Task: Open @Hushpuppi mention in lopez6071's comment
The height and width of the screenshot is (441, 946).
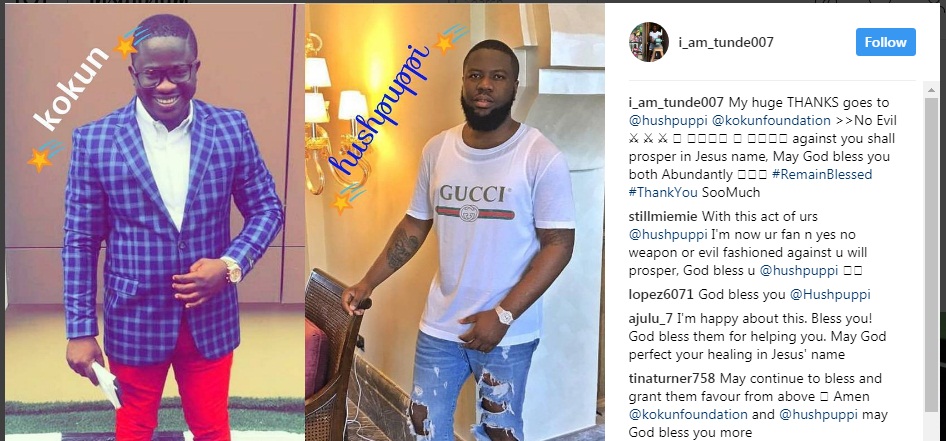Action: tap(830, 295)
